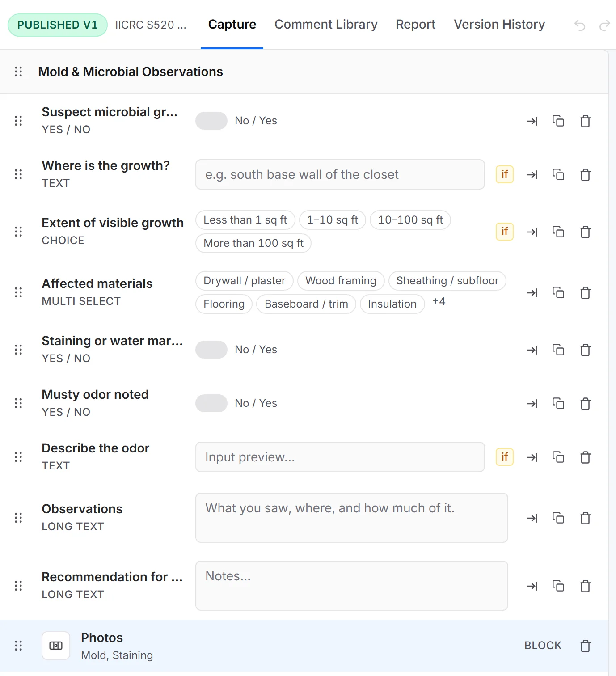Select the Wood framing chip

coord(341,281)
